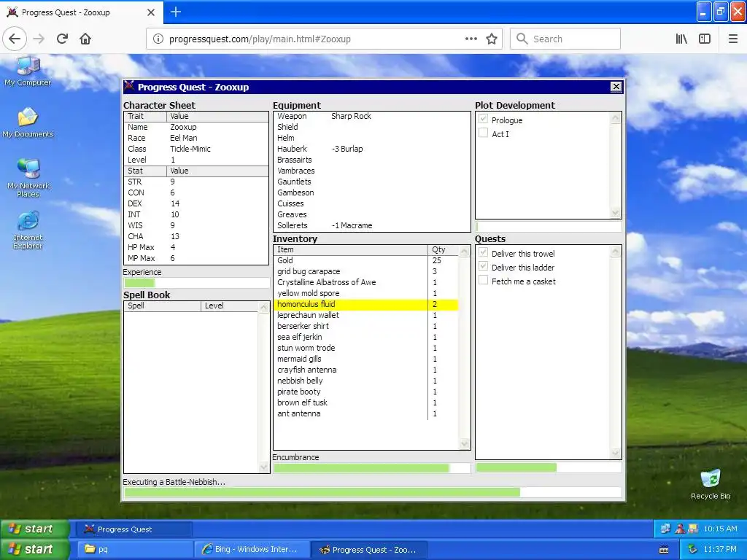Open My Computer desktop icon

[28, 71]
